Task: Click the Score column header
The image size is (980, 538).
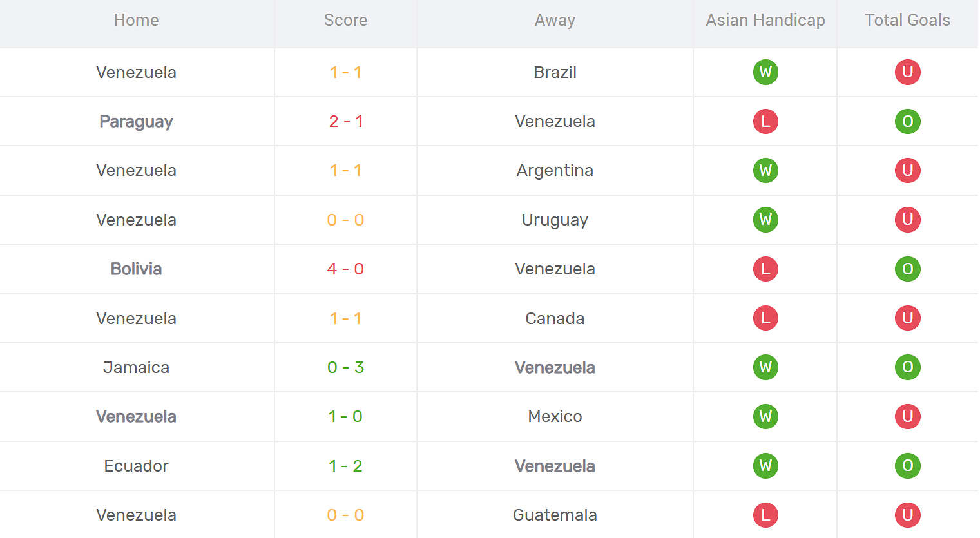Action: pos(345,20)
